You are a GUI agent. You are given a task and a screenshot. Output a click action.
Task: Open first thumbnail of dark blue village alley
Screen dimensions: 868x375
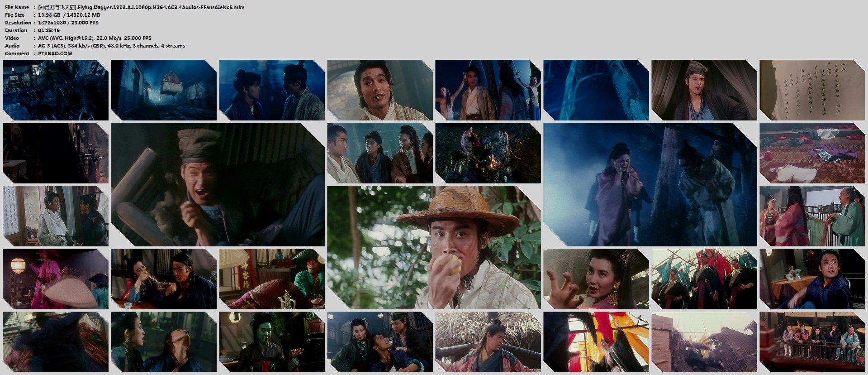click(56, 90)
